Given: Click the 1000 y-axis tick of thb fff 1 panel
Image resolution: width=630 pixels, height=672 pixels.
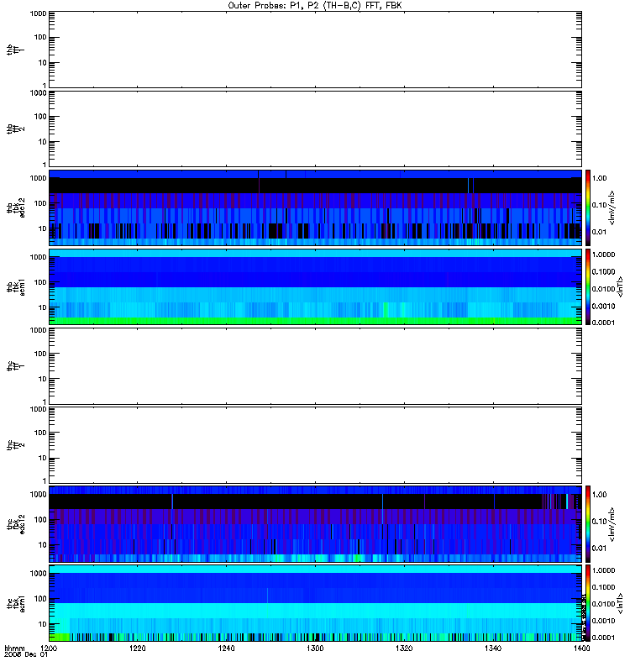Looking at the screenshot, I should [x=38, y=13].
